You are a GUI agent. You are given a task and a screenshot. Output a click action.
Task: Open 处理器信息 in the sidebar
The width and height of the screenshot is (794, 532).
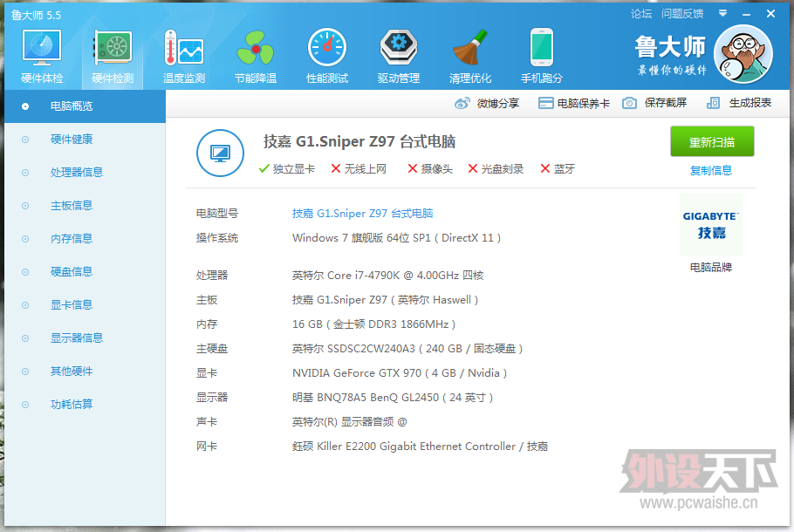[x=86, y=173]
